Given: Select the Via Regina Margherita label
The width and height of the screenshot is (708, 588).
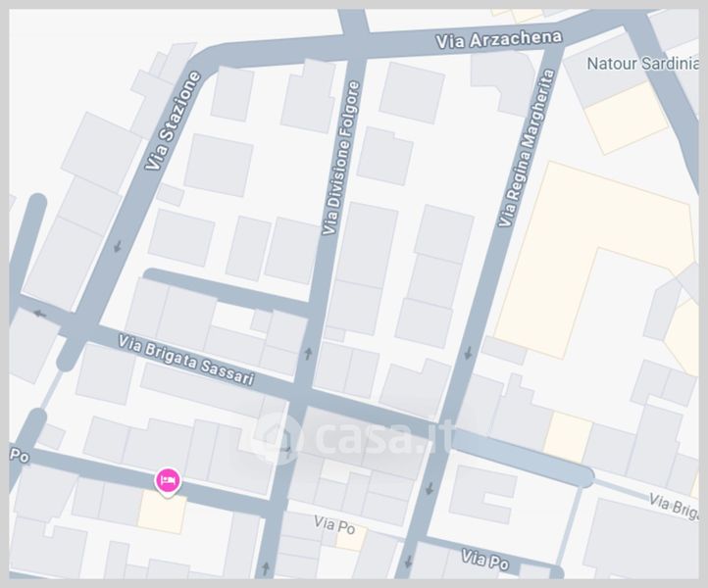Looking at the screenshot, I should (527, 148).
